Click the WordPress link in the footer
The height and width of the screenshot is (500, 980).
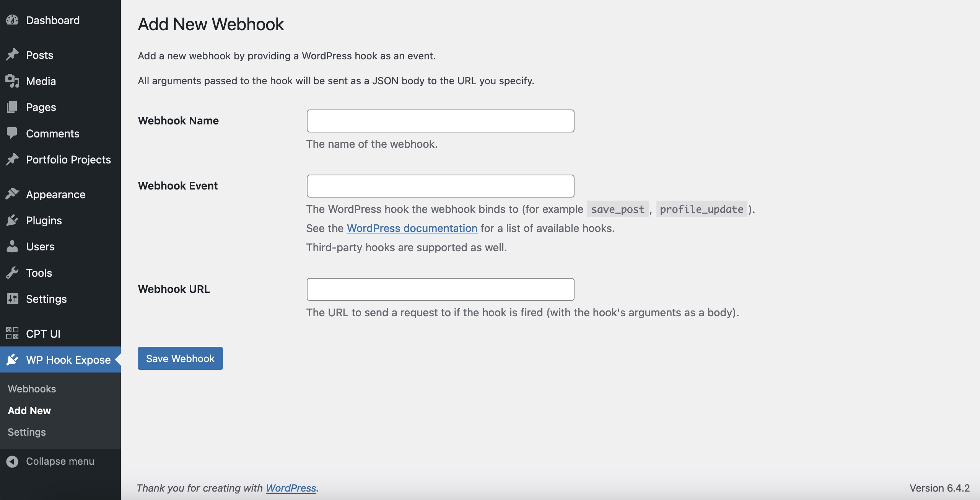(291, 488)
